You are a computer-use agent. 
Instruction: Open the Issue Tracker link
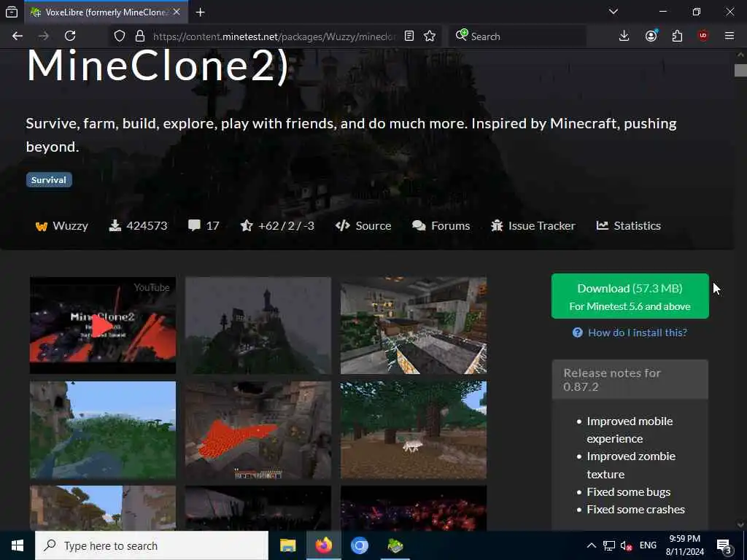533,226
